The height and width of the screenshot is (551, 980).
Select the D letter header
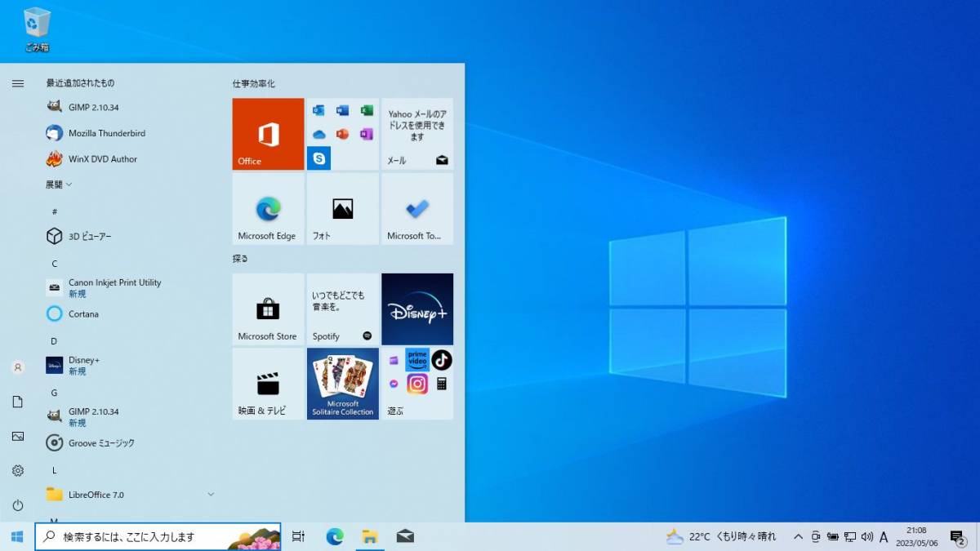tap(54, 340)
